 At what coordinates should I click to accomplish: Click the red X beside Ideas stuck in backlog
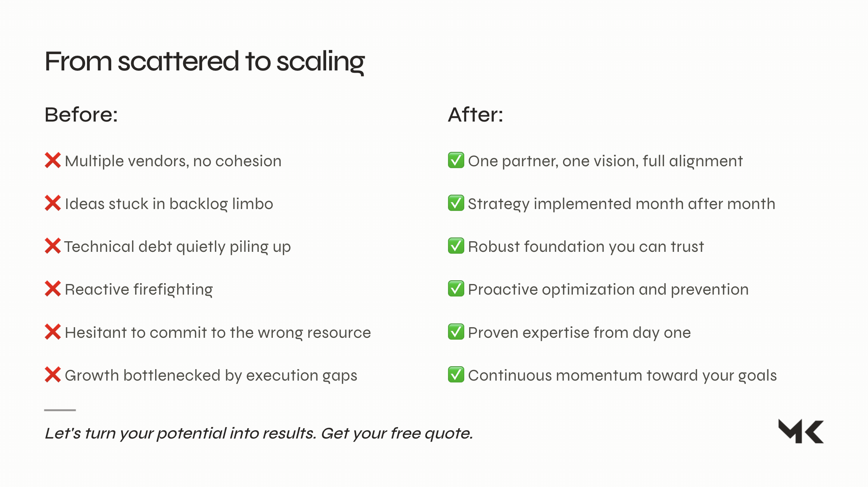tap(53, 203)
